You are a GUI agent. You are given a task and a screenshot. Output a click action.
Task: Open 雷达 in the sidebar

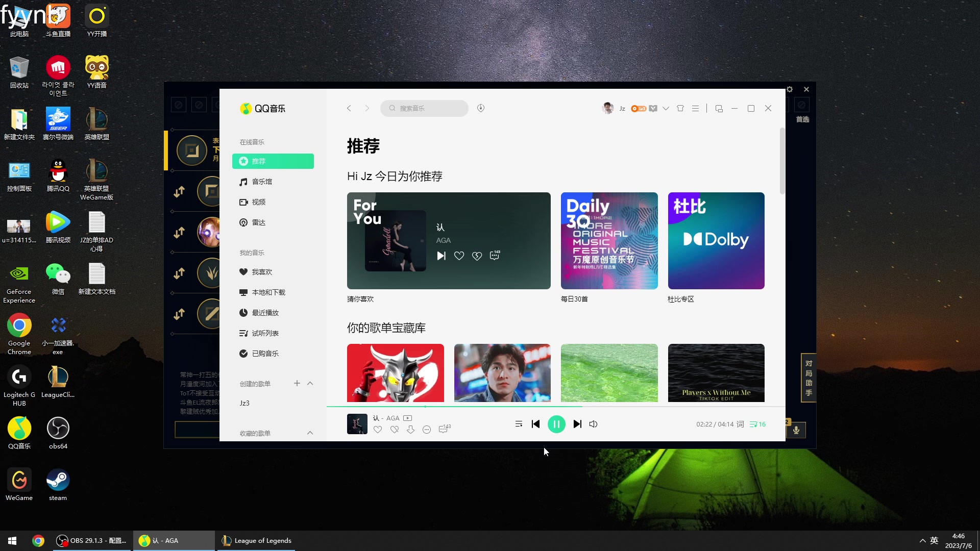273,222
